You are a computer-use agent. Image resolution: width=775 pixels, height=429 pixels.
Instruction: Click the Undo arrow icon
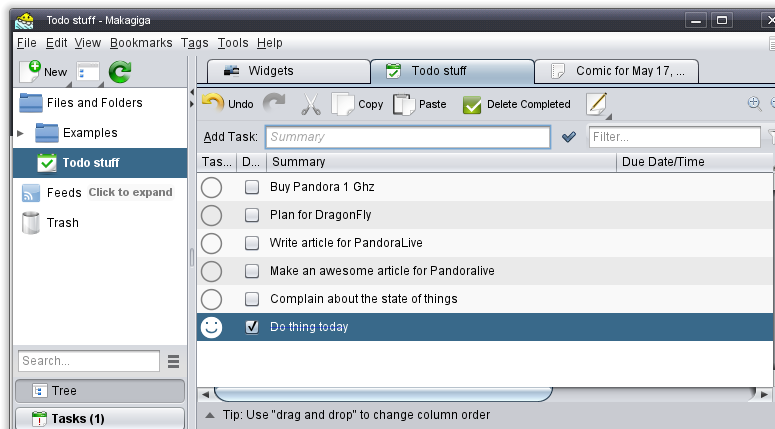click(x=212, y=103)
